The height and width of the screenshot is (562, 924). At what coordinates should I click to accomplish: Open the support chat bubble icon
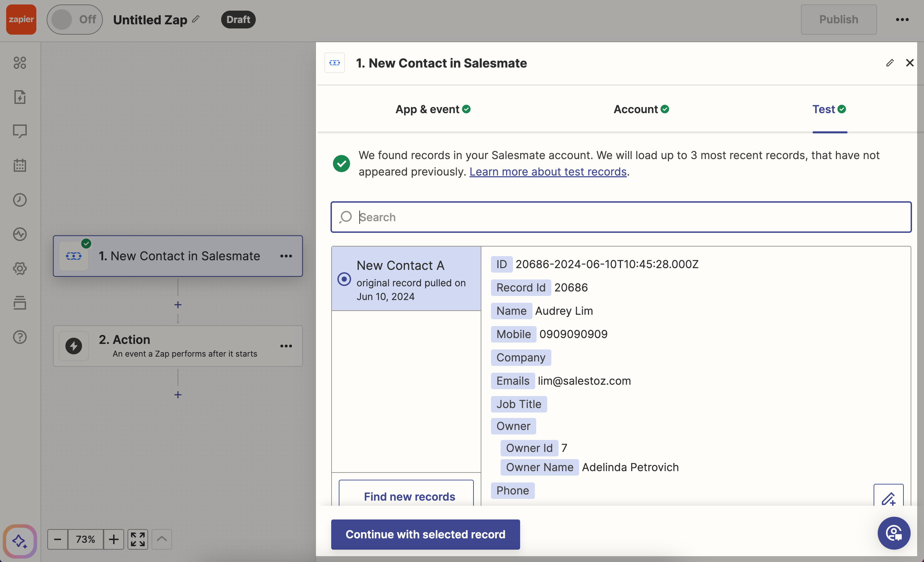(893, 533)
